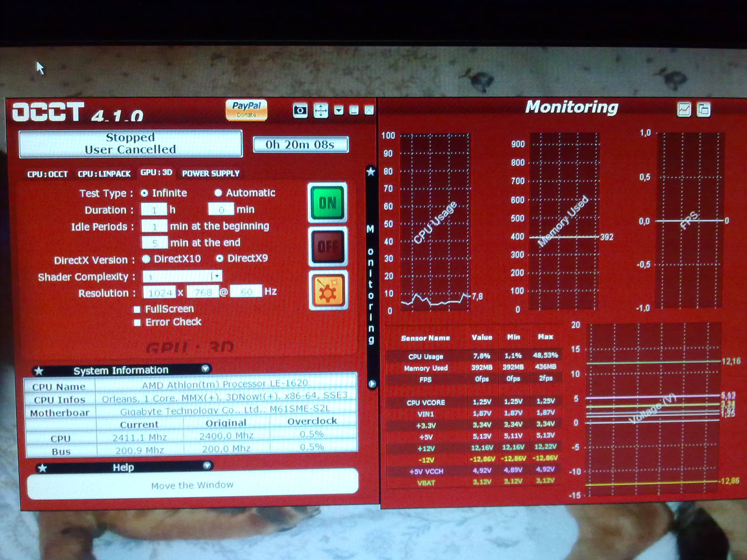The height and width of the screenshot is (560, 747).
Task: Open the POWER SUPPLY tab
Action: tap(211, 173)
